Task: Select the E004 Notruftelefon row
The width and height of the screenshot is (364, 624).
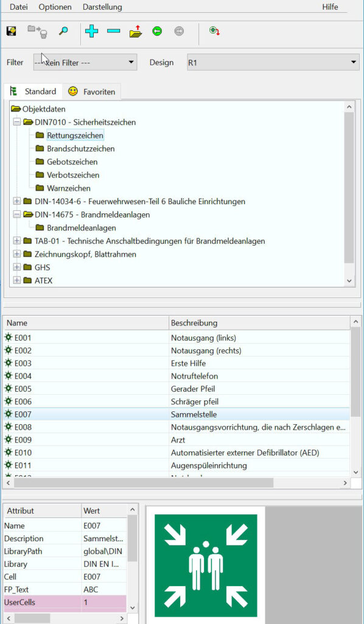Action: [177, 376]
